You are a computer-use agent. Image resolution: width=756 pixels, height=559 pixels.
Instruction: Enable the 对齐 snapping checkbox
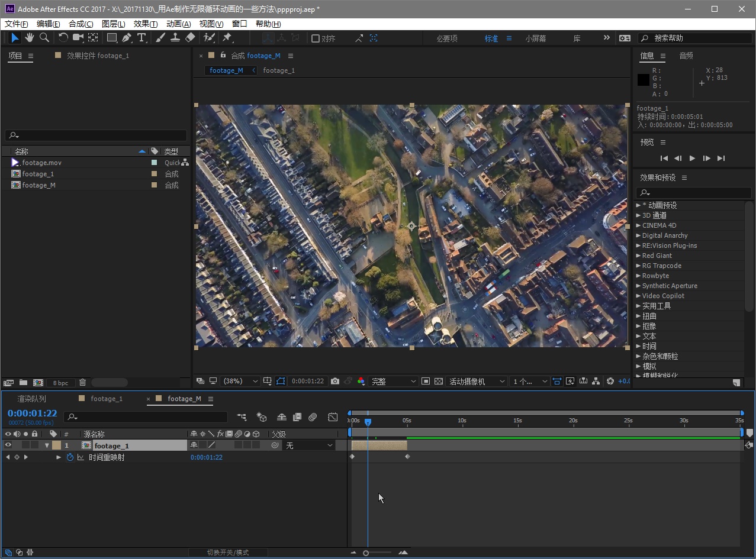click(x=316, y=38)
